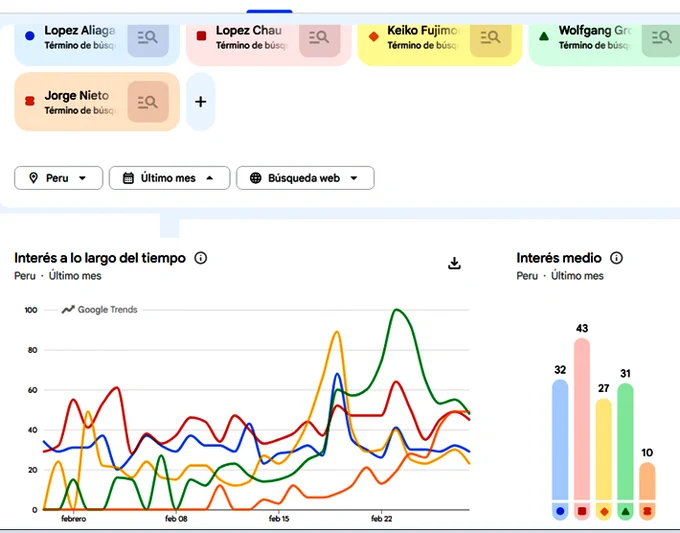680x533 pixels.
Task: Click green triangle legend under average bar chart
Action: tap(625, 511)
